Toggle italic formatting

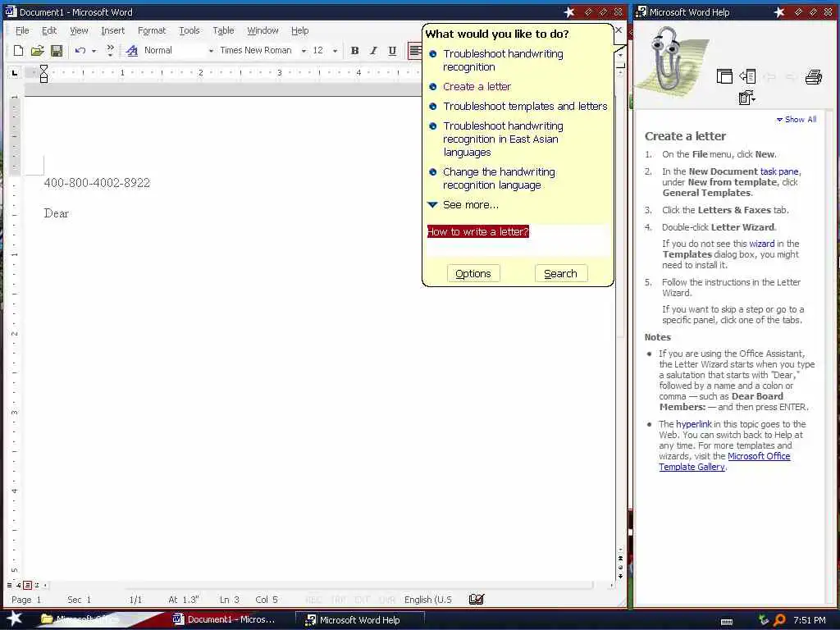point(373,51)
